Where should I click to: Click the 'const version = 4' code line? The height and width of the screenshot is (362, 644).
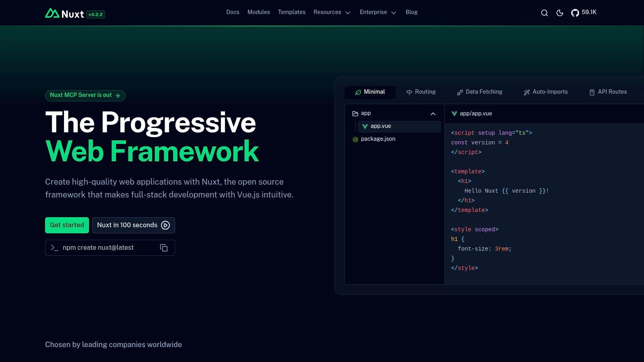(x=480, y=143)
